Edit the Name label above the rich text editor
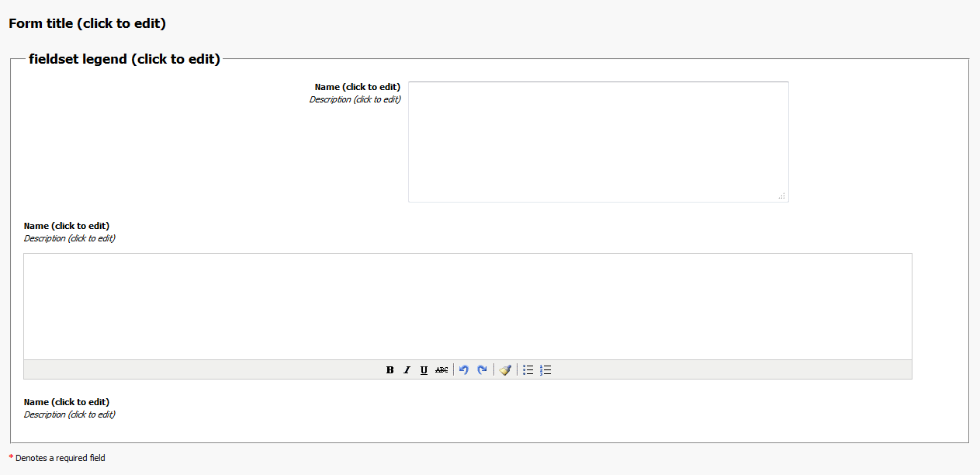 point(67,226)
